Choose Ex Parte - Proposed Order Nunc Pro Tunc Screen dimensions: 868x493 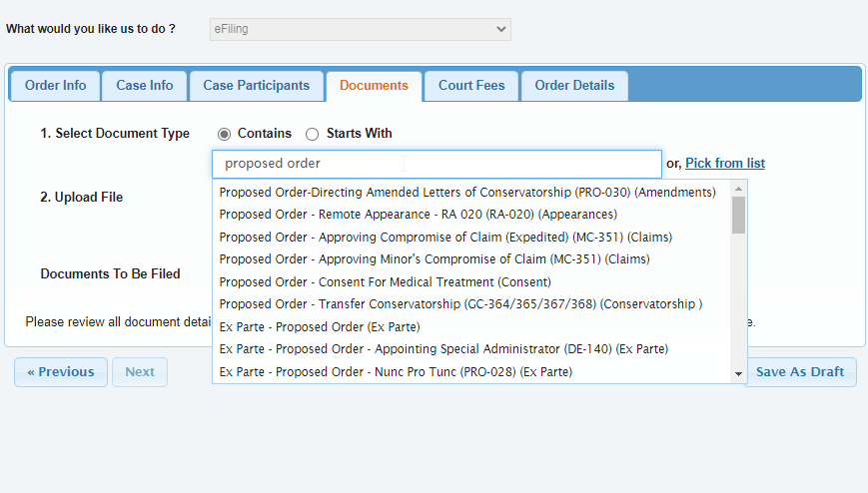396,372
